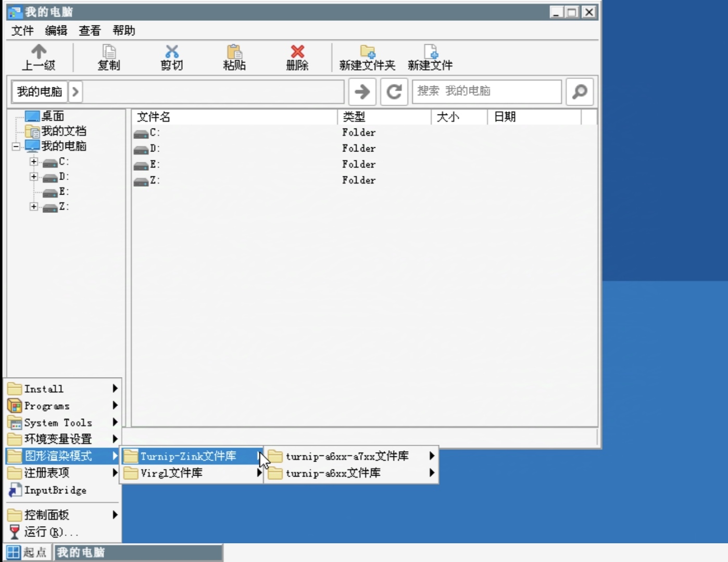This screenshot has height=562, width=728.
Task: Click the address bar input area
Action: point(213,92)
